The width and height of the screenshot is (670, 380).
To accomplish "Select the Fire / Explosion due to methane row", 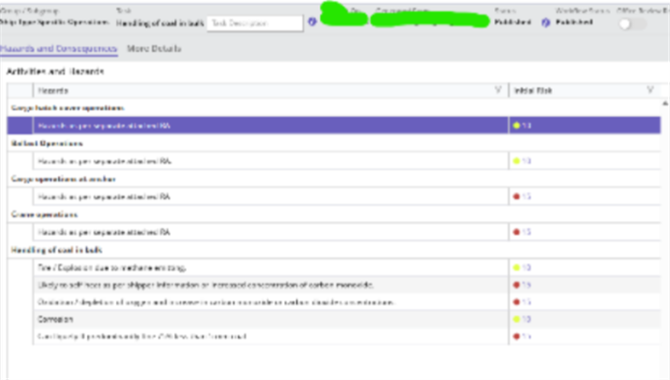I will [x=334, y=268].
